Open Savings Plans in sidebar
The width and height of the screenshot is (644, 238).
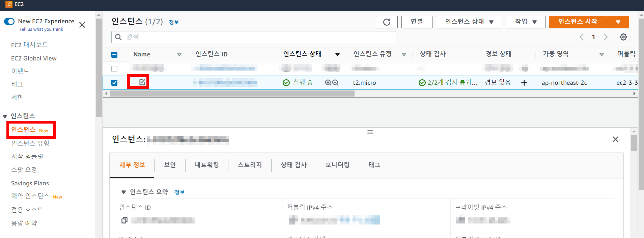(x=30, y=183)
